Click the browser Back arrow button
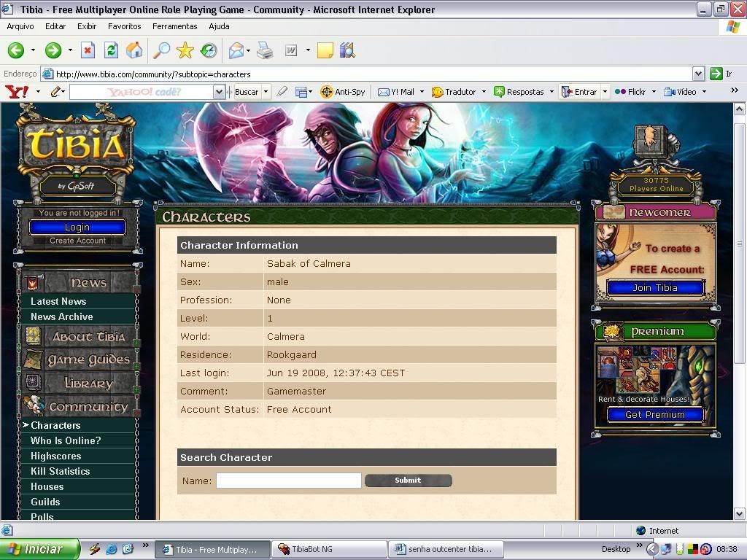The height and width of the screenshot is (560, 747). pos(16,50)
